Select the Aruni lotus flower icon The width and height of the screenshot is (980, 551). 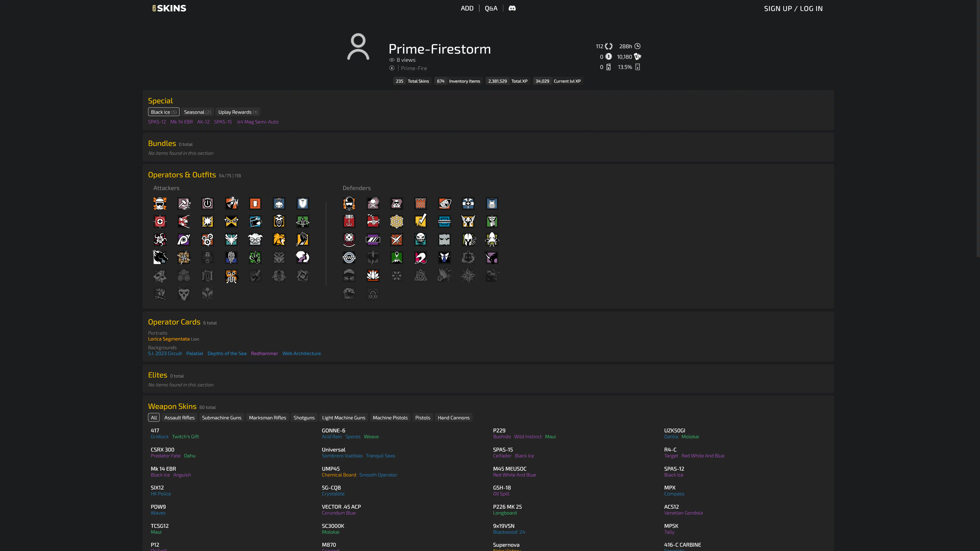coord(373,276)
